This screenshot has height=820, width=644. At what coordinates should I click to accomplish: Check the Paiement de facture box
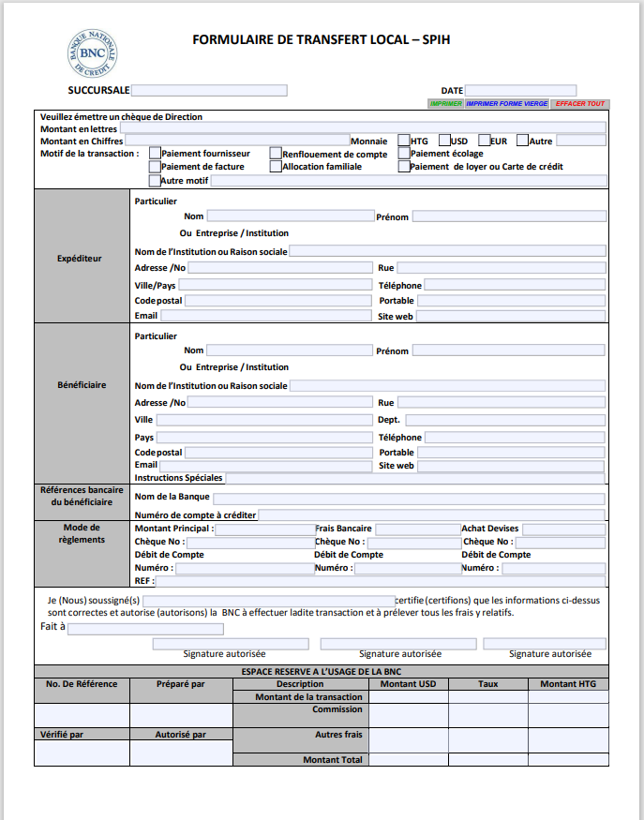click(x=154, y=167)
